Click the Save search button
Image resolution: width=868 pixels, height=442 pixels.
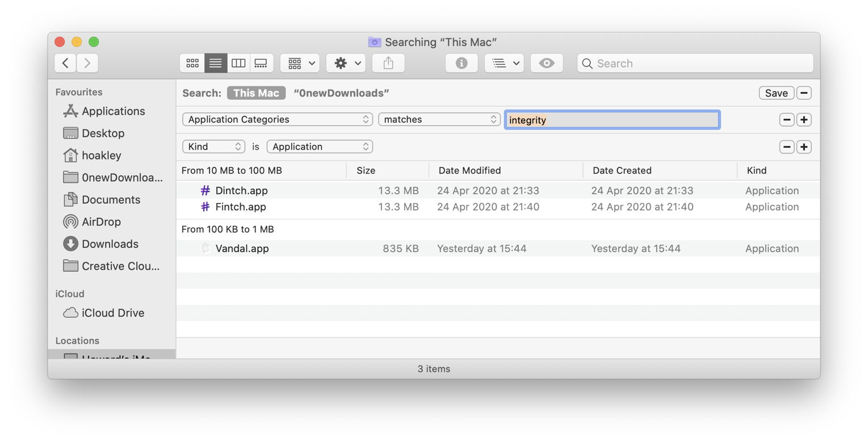(776, 92)
